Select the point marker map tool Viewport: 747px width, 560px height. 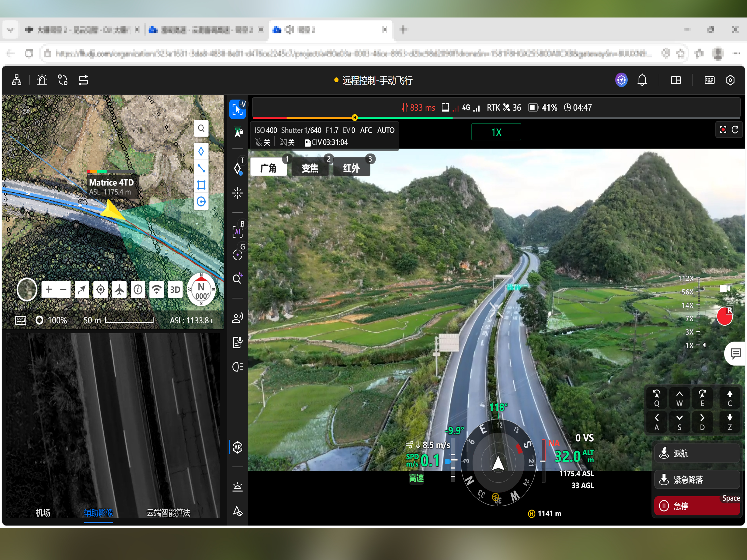click(201, 151)
